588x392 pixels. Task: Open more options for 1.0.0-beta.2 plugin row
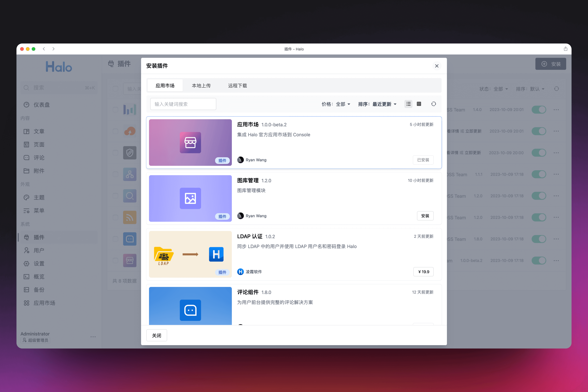[556, 260]
